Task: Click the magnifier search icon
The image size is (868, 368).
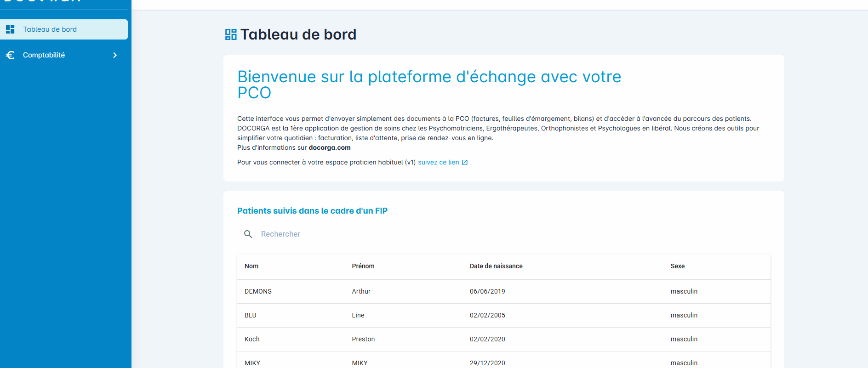Action: [x=248, y=234]
